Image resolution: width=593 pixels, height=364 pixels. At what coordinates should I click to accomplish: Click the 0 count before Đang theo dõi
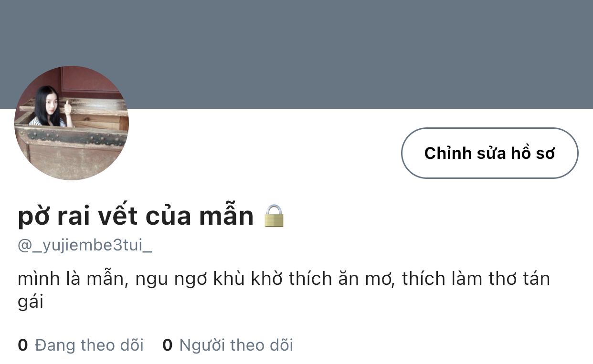coord(22,345)
